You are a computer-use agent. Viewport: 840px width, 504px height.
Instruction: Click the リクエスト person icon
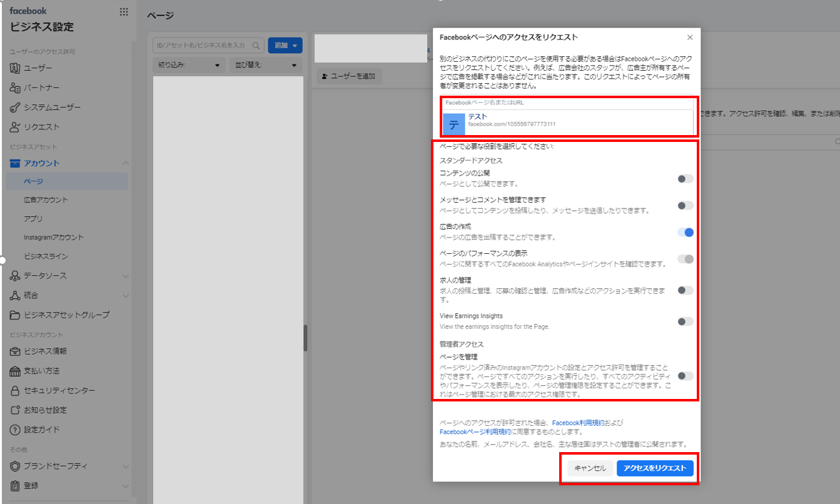(x=16, y=127)
